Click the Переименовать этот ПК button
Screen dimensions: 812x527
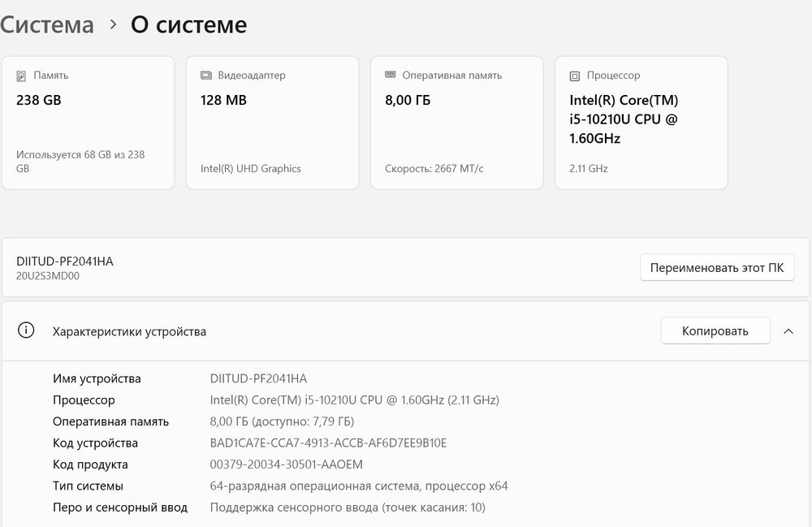click(x=717, y=267)
